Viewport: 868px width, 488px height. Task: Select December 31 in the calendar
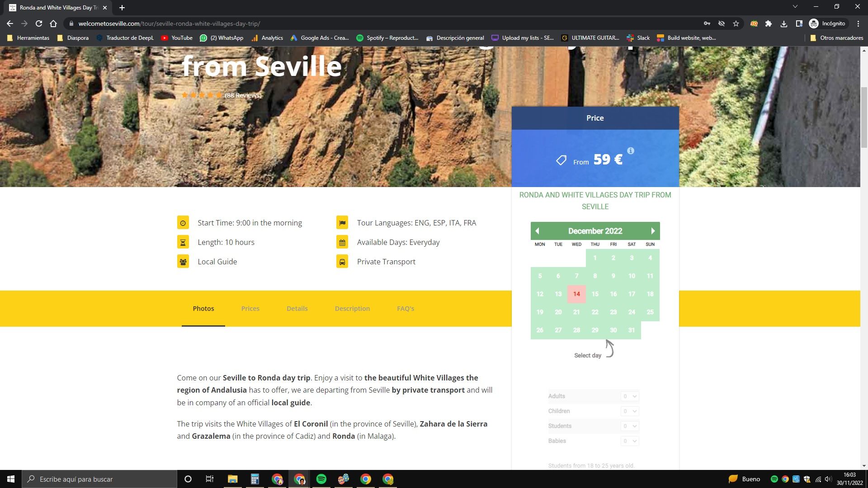632,330
